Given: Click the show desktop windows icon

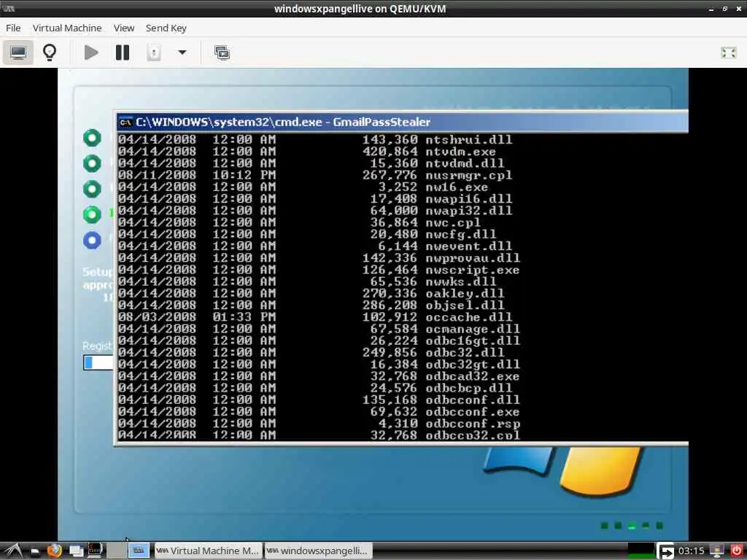Looking at the screenshot, I should point(76,551).
